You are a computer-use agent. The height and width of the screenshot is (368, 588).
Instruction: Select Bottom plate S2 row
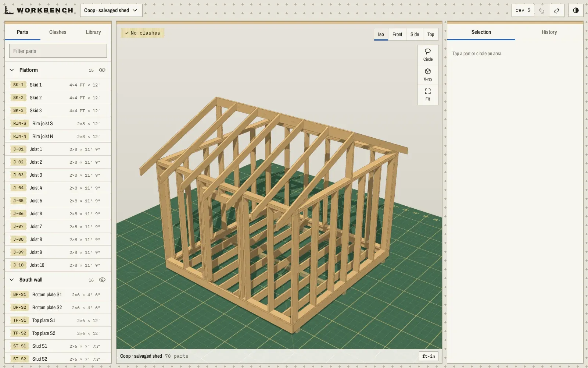click(x=58, y=307)
